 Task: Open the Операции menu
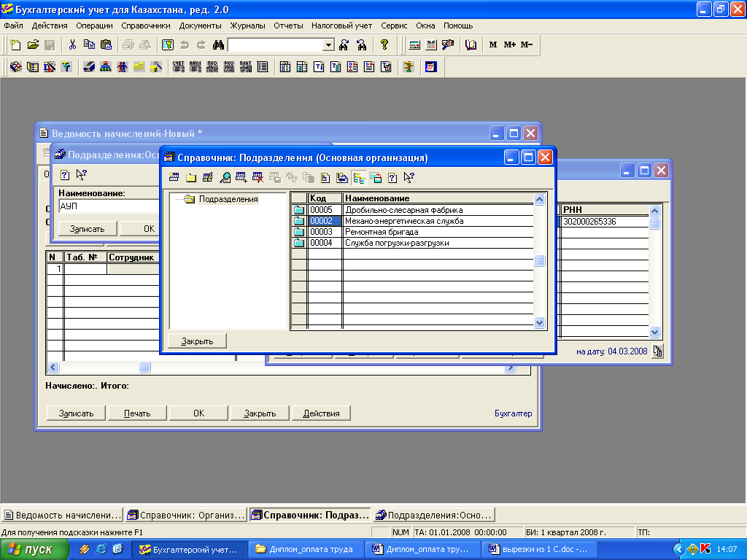[94, 26]
